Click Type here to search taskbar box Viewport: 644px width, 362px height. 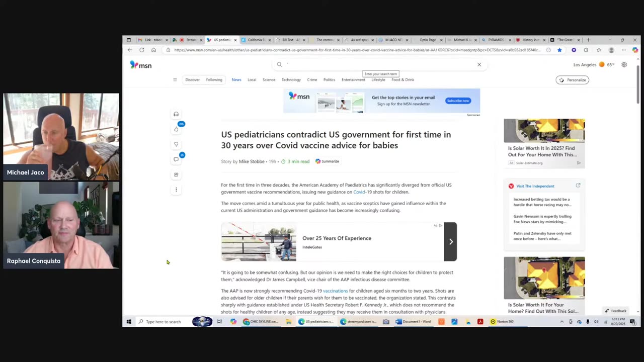pos(163,322)
